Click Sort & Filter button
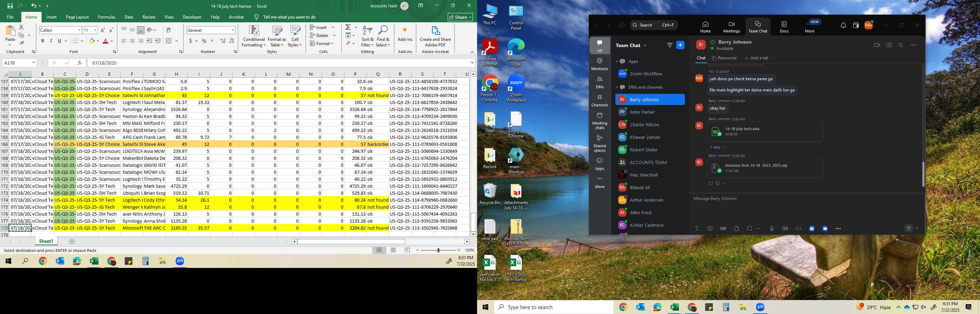 [367, 36]
